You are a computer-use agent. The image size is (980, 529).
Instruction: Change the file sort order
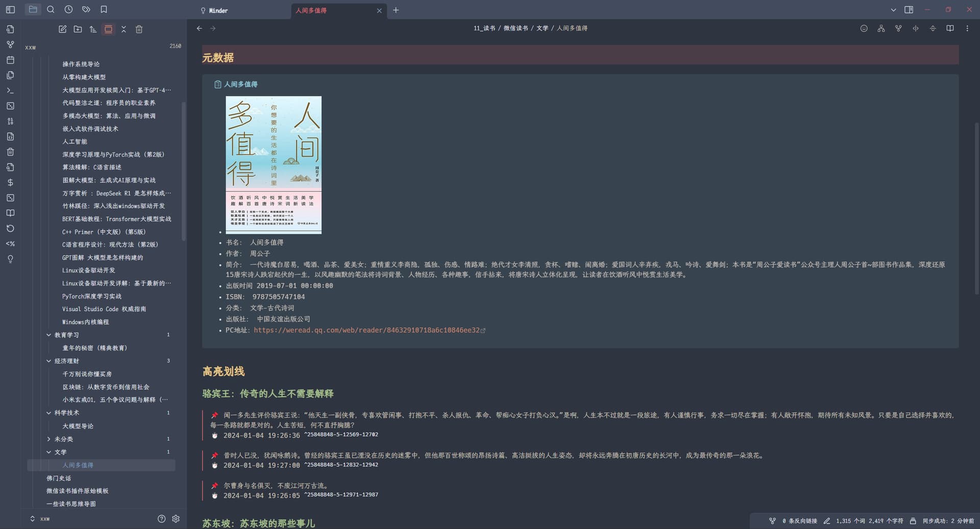(x=93, y=29)
